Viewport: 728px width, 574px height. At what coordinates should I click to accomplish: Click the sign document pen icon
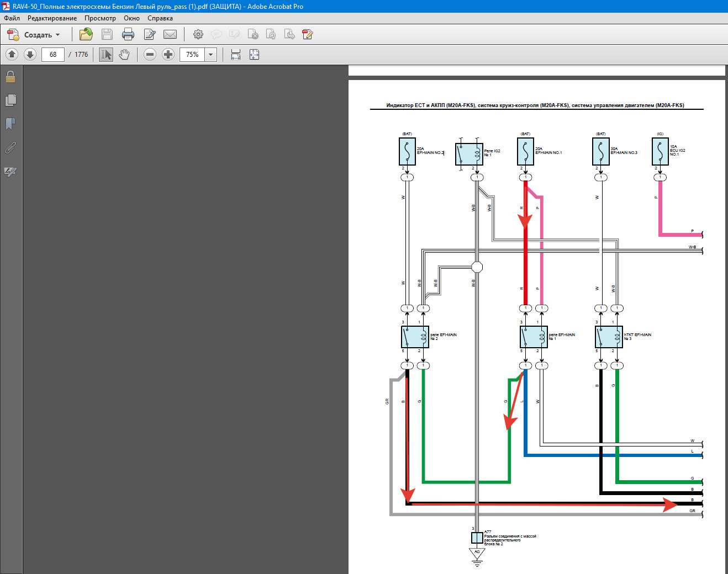pos(308,35)
